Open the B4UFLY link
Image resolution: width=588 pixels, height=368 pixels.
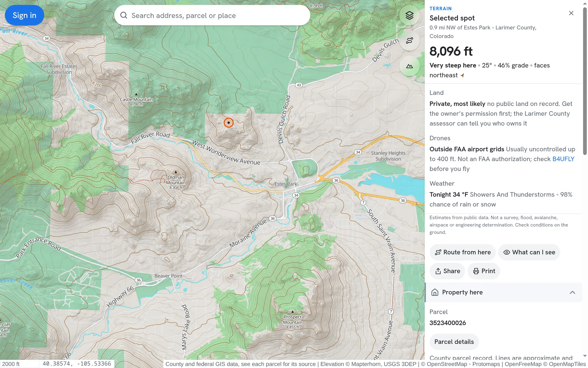563,159
